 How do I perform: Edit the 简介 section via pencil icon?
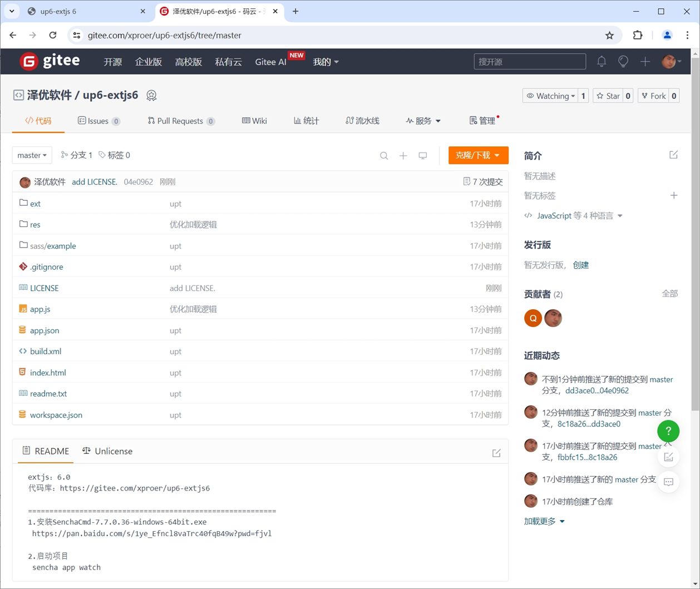click(673, 155)
